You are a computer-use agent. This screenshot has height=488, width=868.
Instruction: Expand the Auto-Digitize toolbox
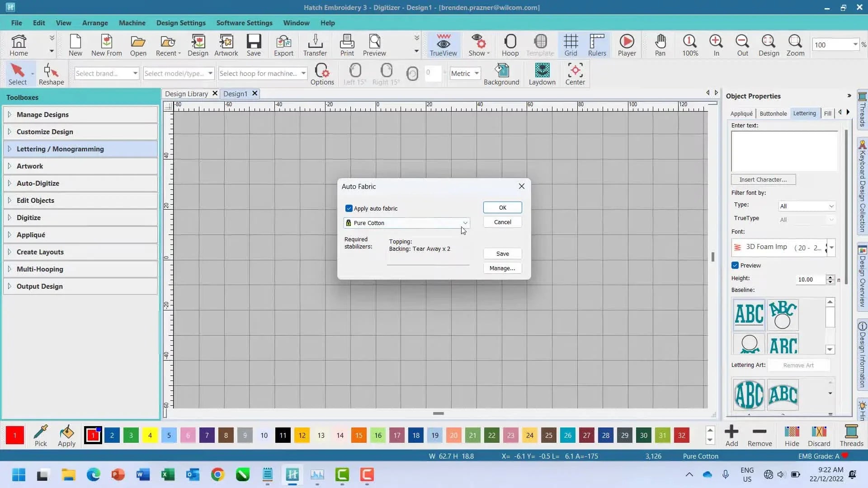click(80, 183)
